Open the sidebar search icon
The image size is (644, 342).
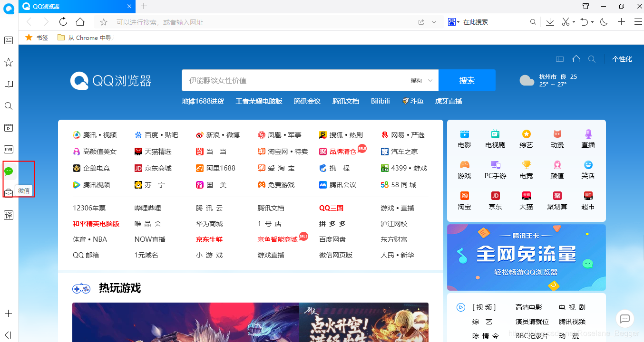point(9,106)
